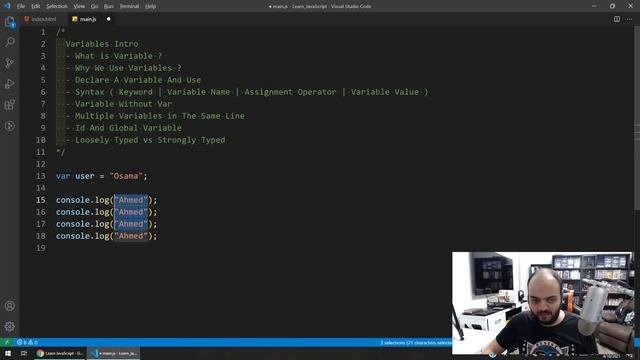Open the Source Control view
Image resolution: width=640 pixels, height=360 pixels.
click(10, 62)
